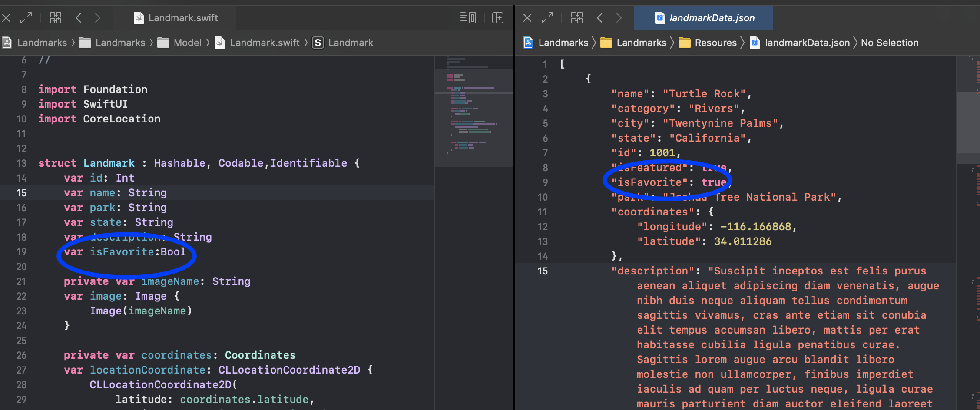Click the vertical scrollbar of the JSON editor
The height and width of the screenshot is (410, 980).
[x=968, y=122]
